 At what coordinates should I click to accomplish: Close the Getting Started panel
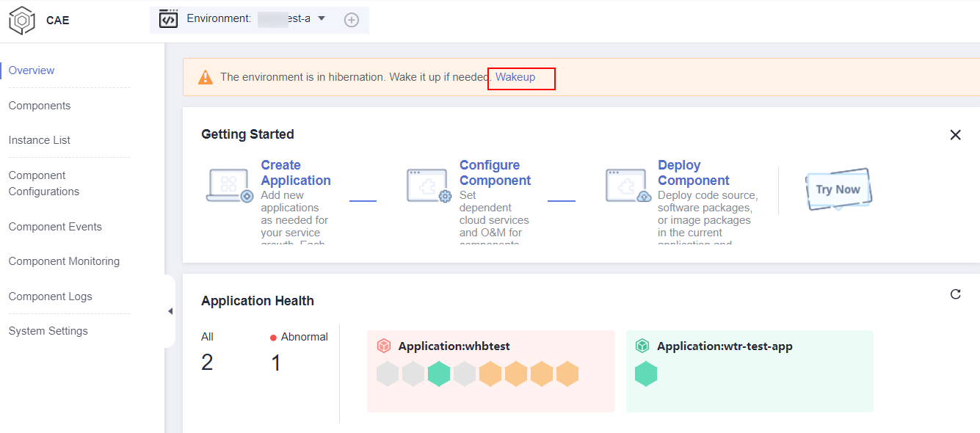[x=955, y=135]
